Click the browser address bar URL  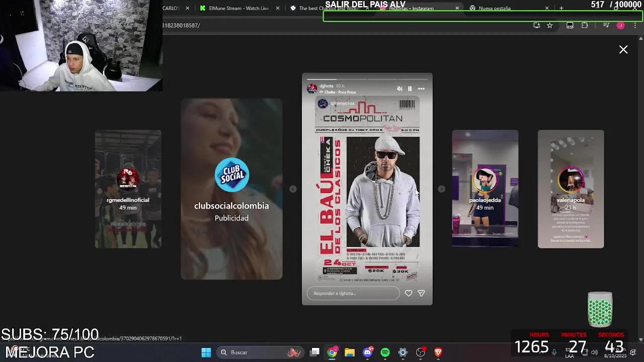(181, 25)
